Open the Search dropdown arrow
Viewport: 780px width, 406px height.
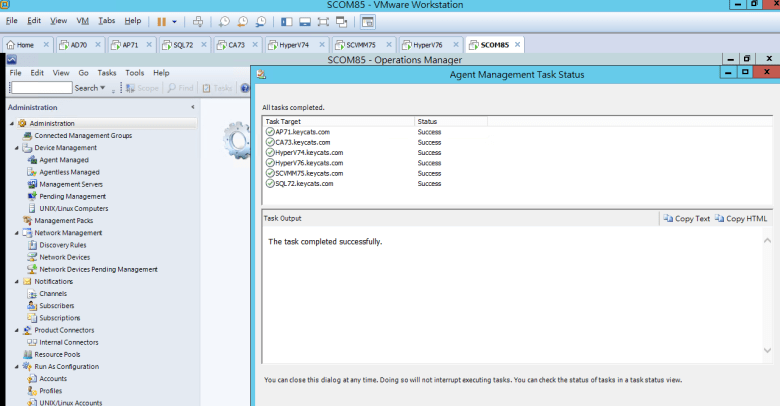pos(105,88)
